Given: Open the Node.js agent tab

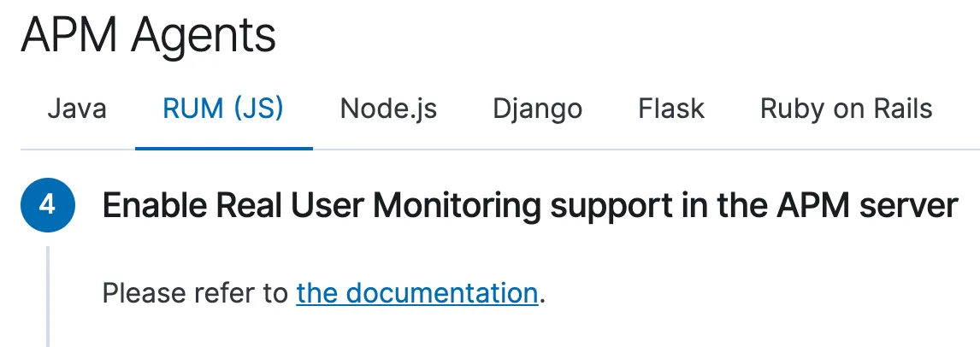Looking at the screenshot, I should [388, 109].
